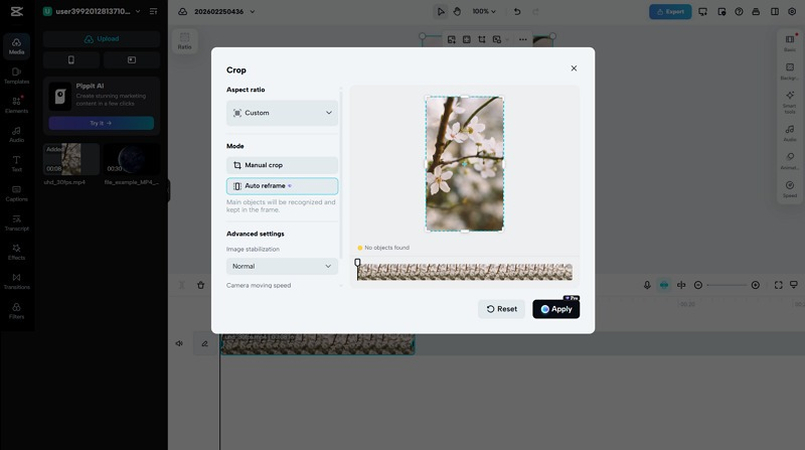Click the Pippit AI Try it button

(x=101, y=123)
